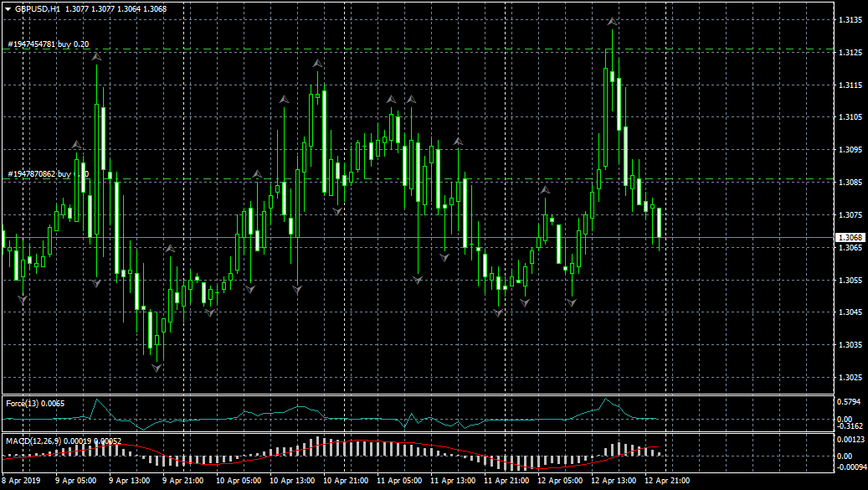Open the chart dropdown triangle beside GBPUSD,H1
Viewport: 868px width, 490px height.
pos(8,8)
